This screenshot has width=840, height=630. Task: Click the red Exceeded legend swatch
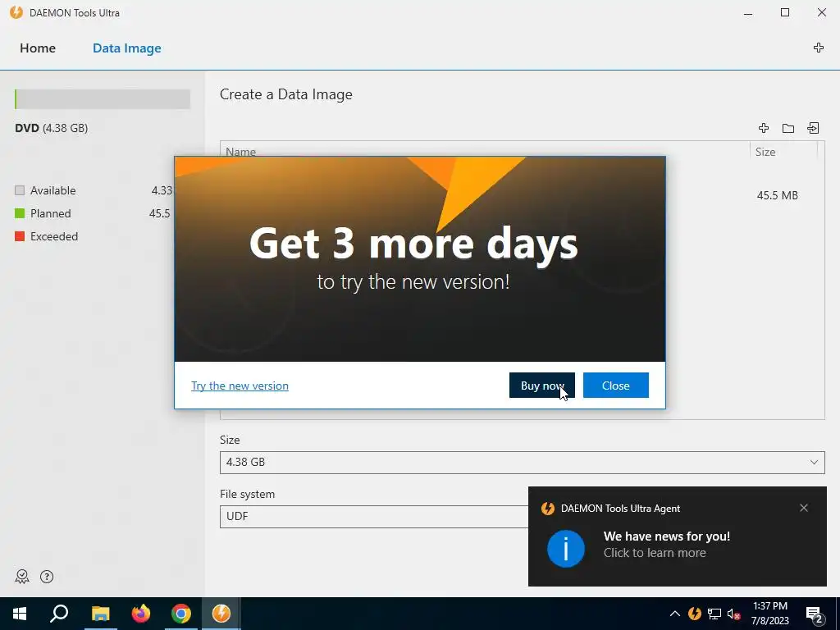[20, 236]
